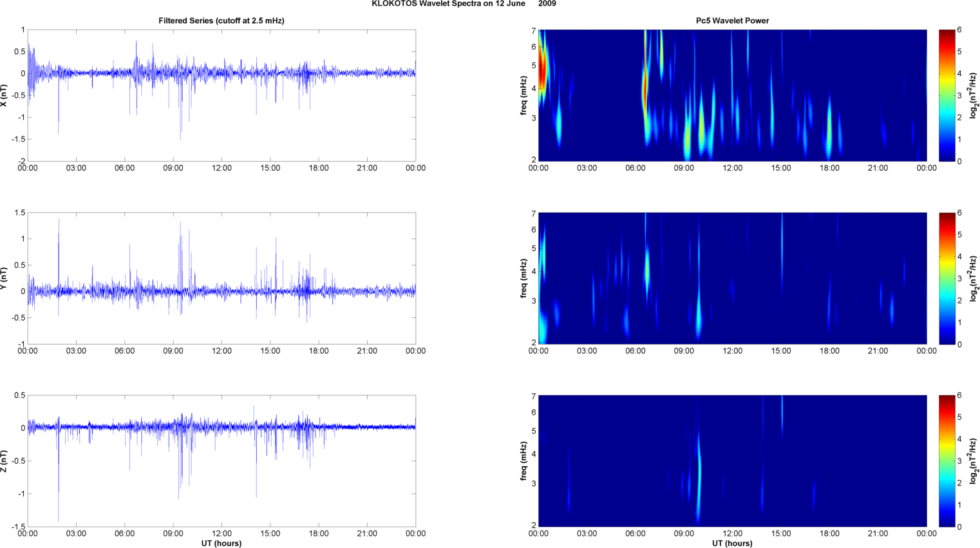The image size is (980, 548).
Task: Click the colorbar beside the bottom spectrogram
Action: click(947, 461)
